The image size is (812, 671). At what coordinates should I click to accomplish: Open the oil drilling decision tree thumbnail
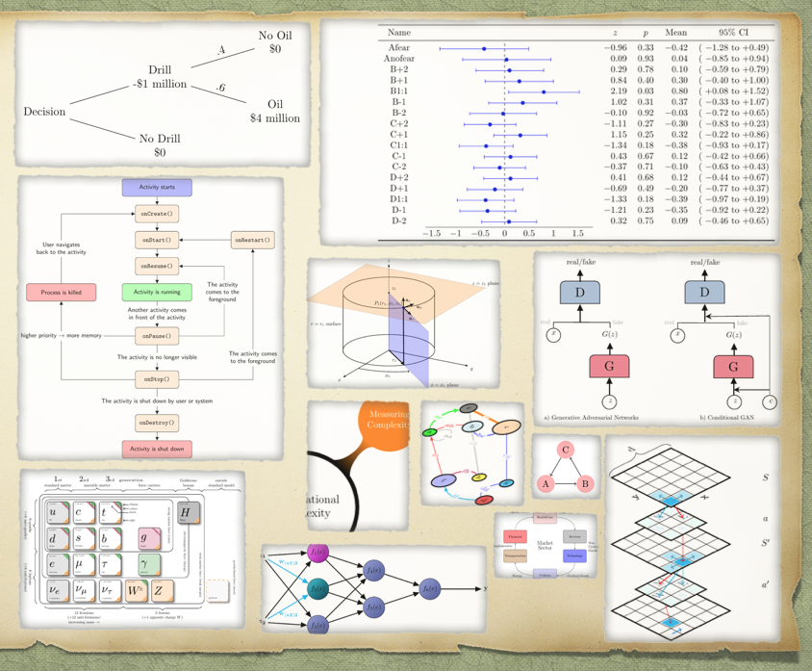coord(162,93)
